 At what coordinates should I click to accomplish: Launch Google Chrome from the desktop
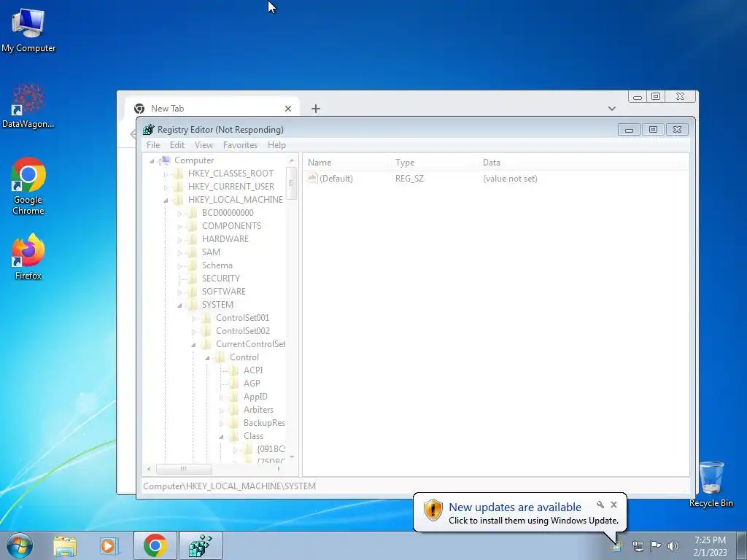(28, 186)
